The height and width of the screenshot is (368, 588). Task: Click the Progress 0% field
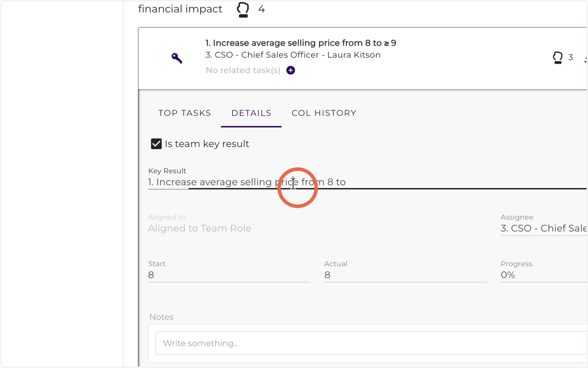pos(543,275)
